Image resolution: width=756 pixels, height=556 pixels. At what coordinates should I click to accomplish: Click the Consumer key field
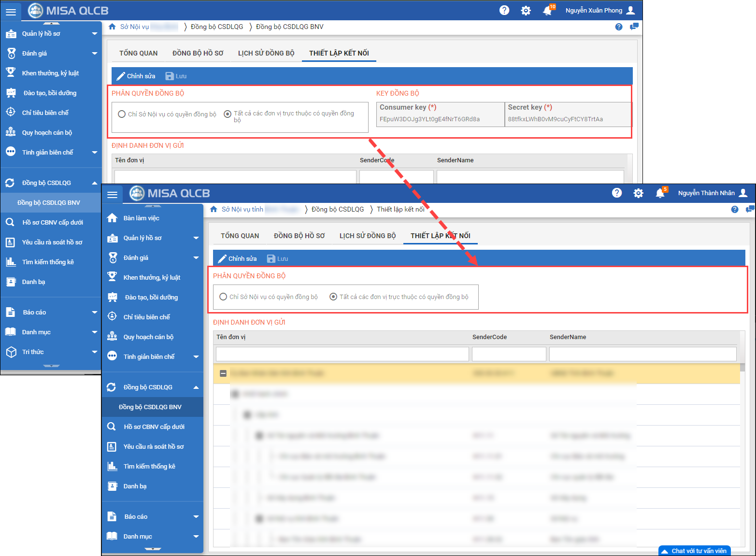click(x=440, y=119)
